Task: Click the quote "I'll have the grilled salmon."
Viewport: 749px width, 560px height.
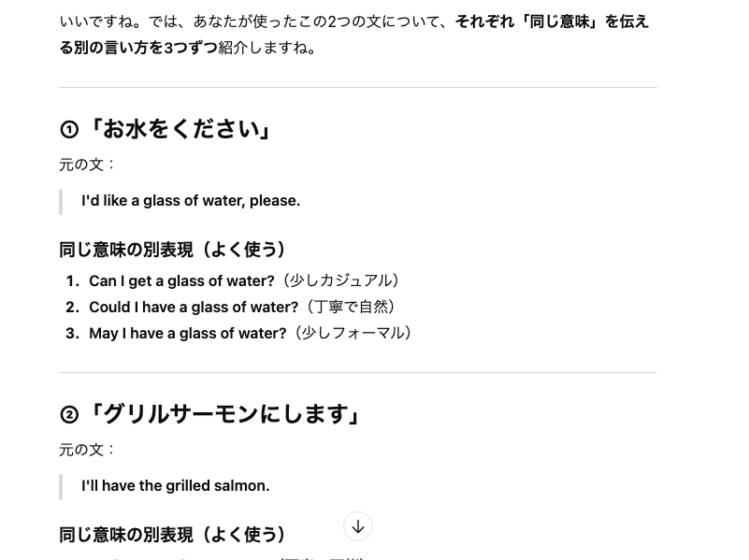Action: point(176,485)
